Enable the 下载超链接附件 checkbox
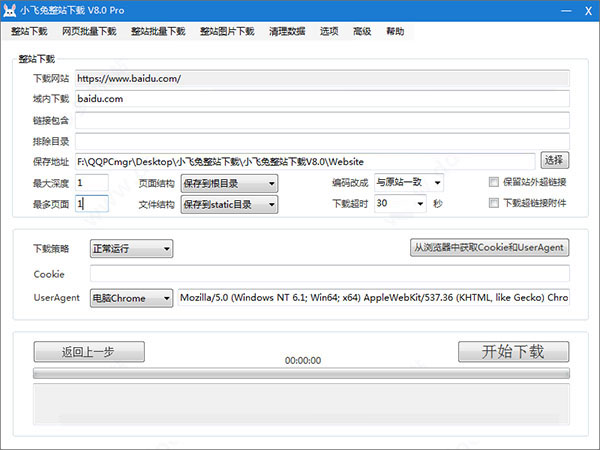Viewport: 600px width, 450px height. tap(494, 203)
